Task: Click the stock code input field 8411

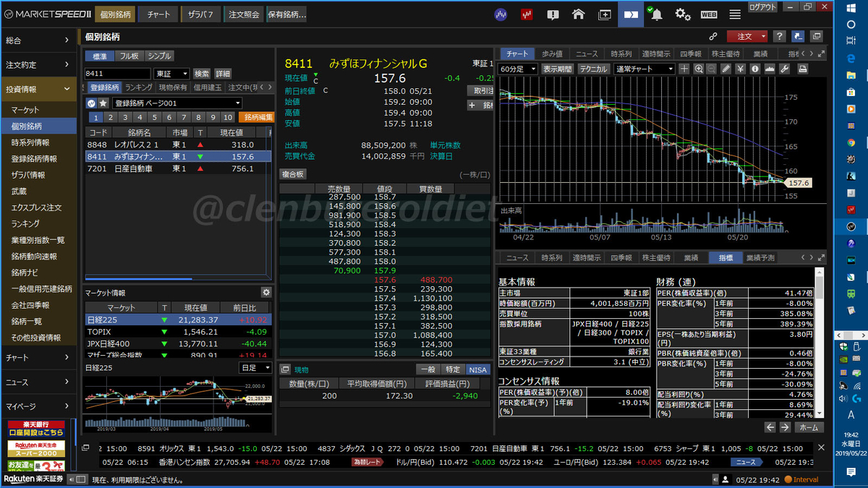Action: pyautogui.click(x=119, y=74)
